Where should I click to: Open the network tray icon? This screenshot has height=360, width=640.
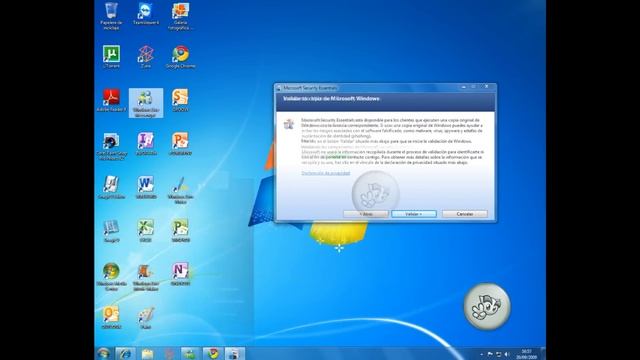(x=498, y=354)
